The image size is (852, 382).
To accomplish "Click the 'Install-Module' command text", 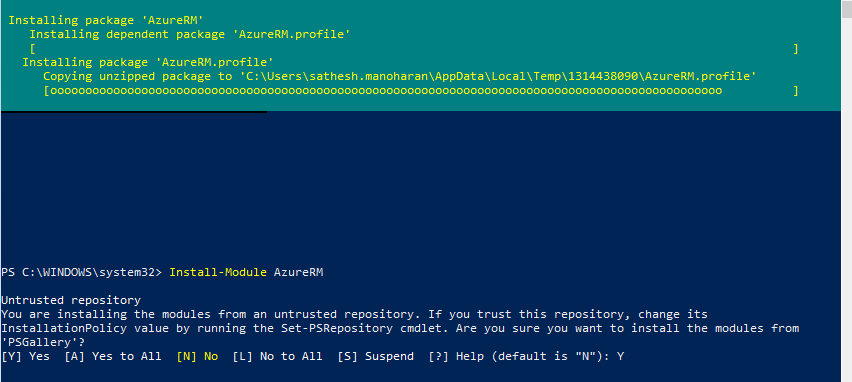I will pos(218,272).
